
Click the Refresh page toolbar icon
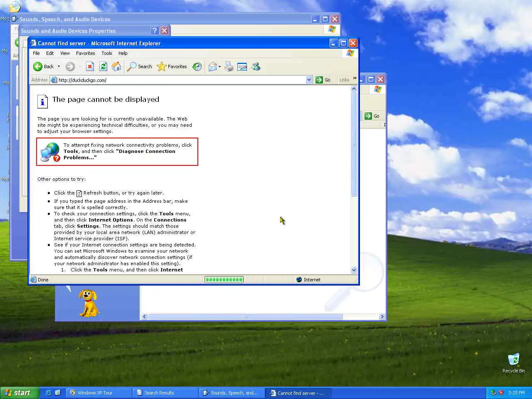103,66
